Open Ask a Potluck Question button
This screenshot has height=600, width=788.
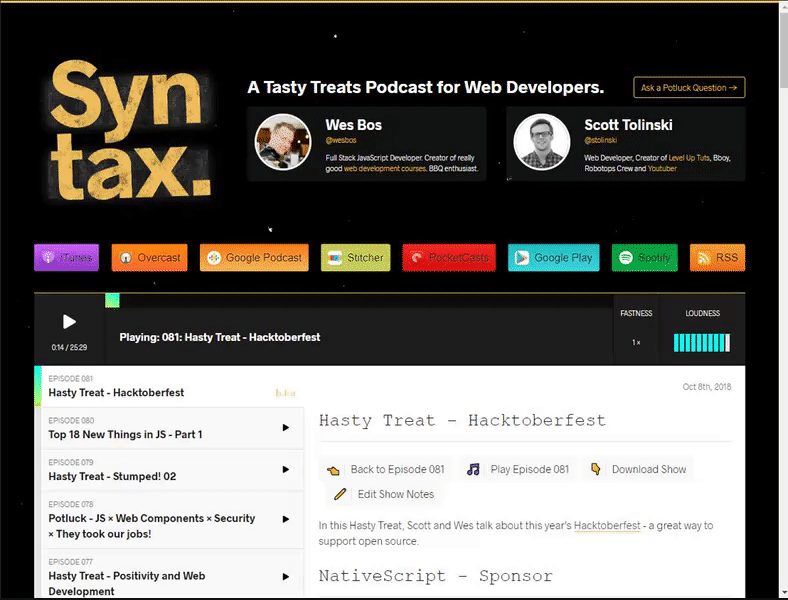[x=689, y=87]
